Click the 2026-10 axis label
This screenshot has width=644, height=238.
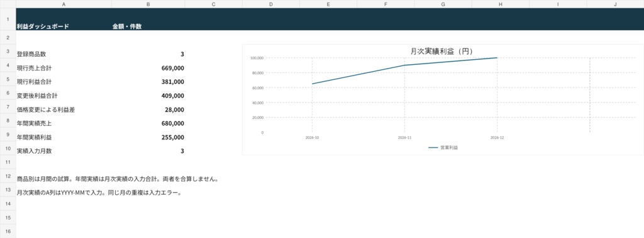point(312,138)
